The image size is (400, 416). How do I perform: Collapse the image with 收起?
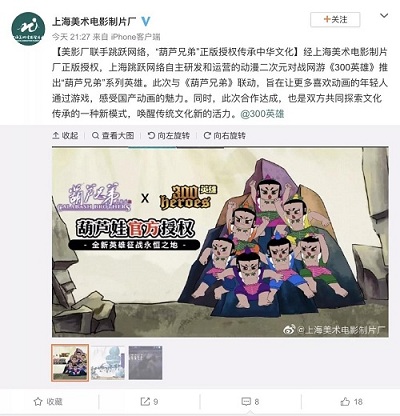click(65, 135)
